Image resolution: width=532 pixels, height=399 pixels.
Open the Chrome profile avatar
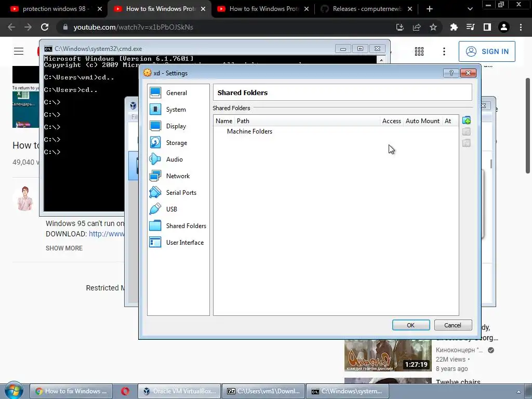(x=504, y=27)
